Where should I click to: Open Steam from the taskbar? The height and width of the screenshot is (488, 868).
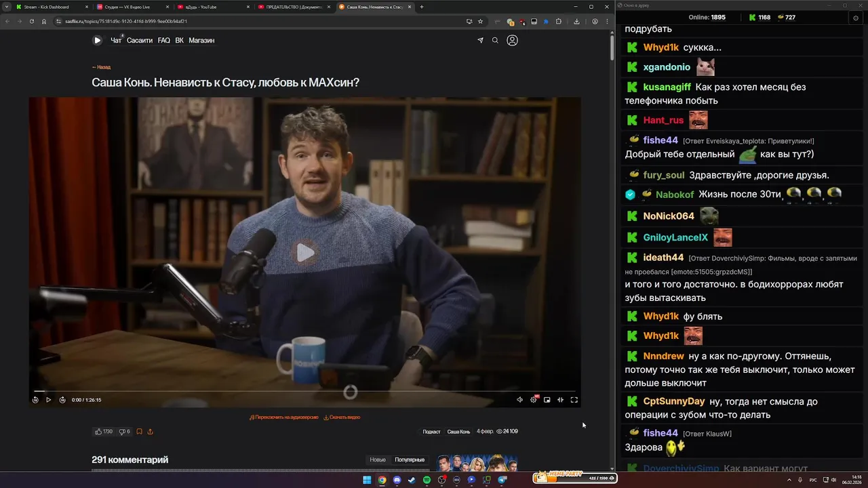(412, 480)
